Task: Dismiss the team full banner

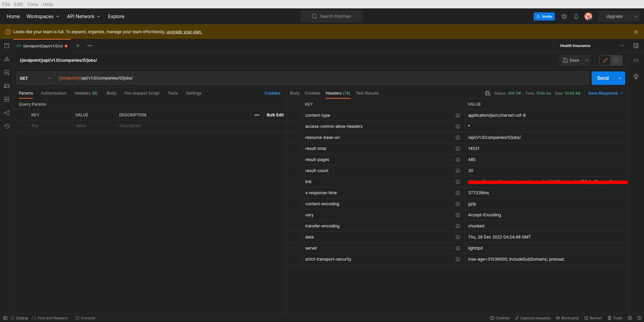Action: (636, 32)
